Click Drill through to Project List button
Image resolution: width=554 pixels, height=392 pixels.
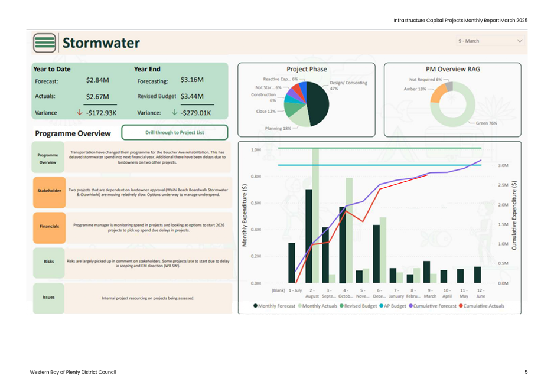[x=174, y=133]
